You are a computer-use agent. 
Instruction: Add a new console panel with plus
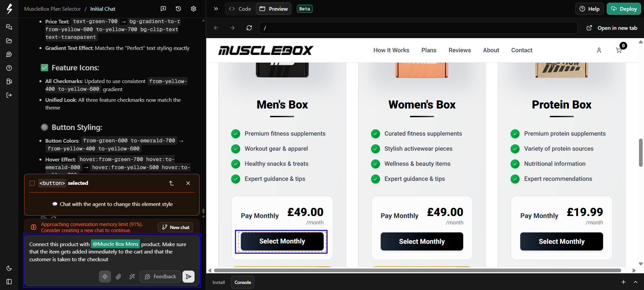point(624,282)
